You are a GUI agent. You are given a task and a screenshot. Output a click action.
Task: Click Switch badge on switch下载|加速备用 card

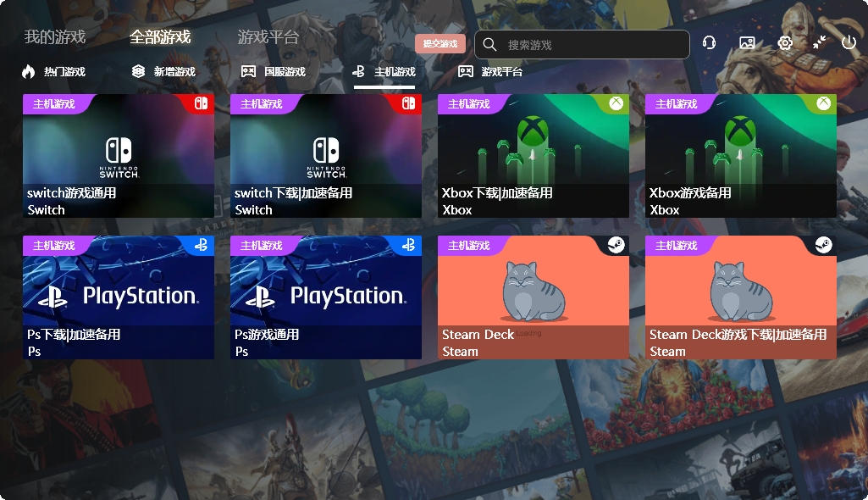click(408, 103)
